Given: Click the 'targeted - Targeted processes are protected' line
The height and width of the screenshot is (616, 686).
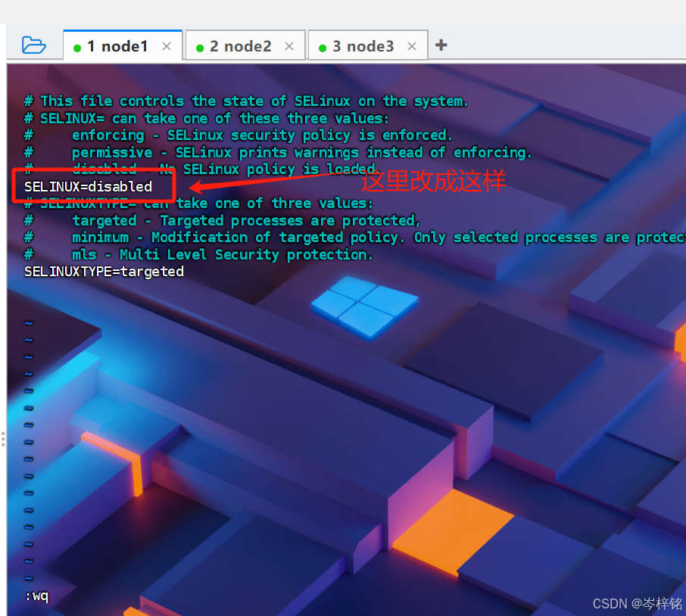Looking at the screenshot, I should pos(223,221).
